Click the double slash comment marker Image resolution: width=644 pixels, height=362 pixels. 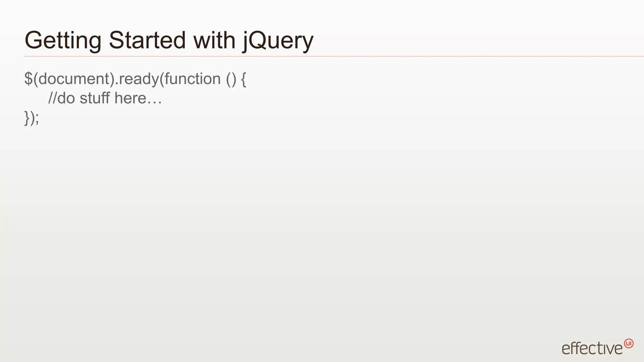[x=53, y=98]
